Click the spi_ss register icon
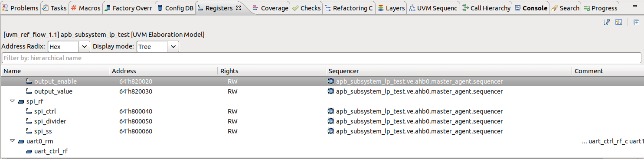 pyautogui.click(x=29, y=131)
